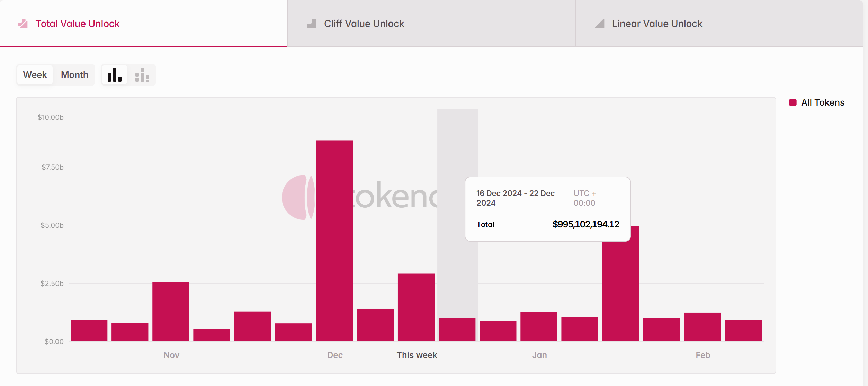Click the tallest bar at Dec
The width and height of the screenshot is (868, 386).
point(334,241)
